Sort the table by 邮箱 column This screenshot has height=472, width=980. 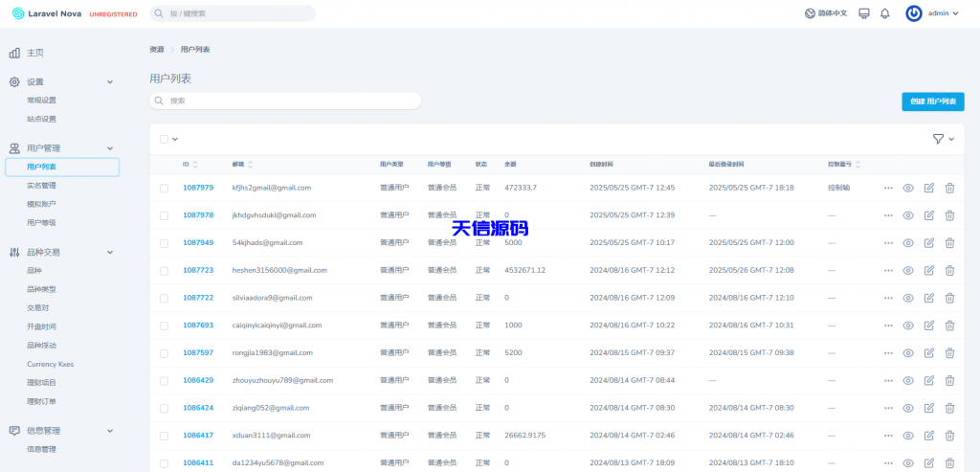pos(242,165)
